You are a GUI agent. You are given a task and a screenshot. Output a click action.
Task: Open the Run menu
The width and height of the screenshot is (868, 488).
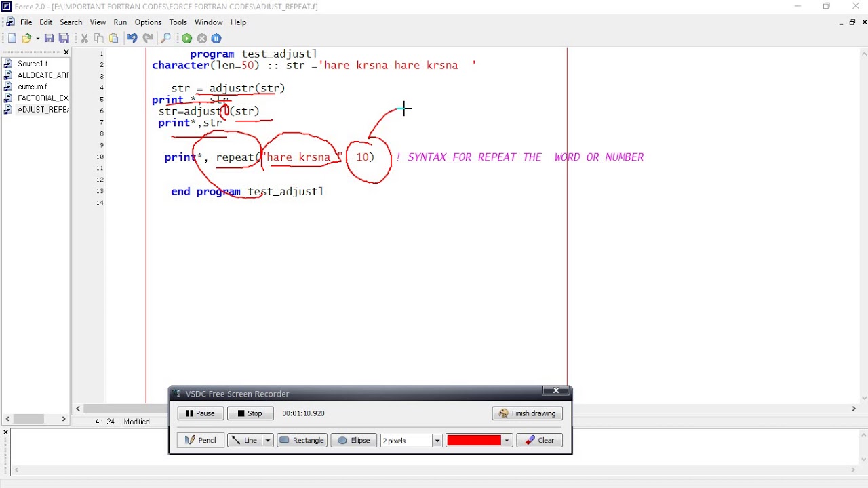(120, 22)
